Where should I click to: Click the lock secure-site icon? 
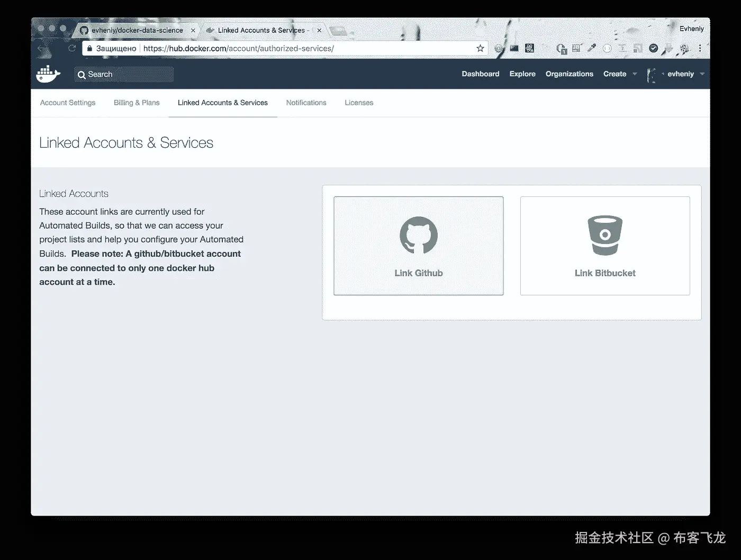[89, 48]
